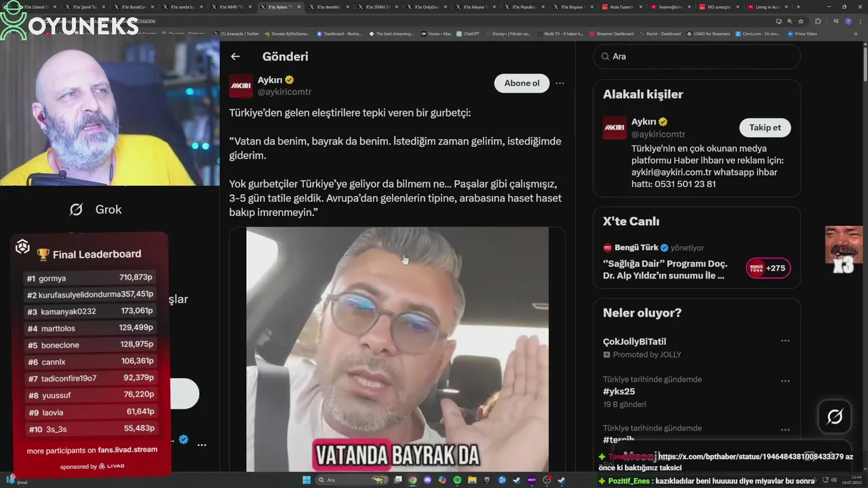Open the #yks25 trending topic
This screenshot has height=488, width=868.
[x=619, y=392]
